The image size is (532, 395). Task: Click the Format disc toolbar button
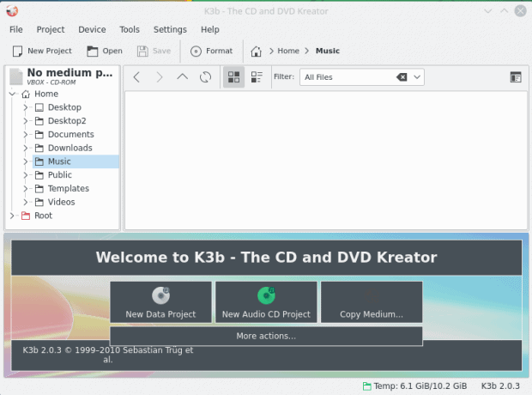(211, 51)
